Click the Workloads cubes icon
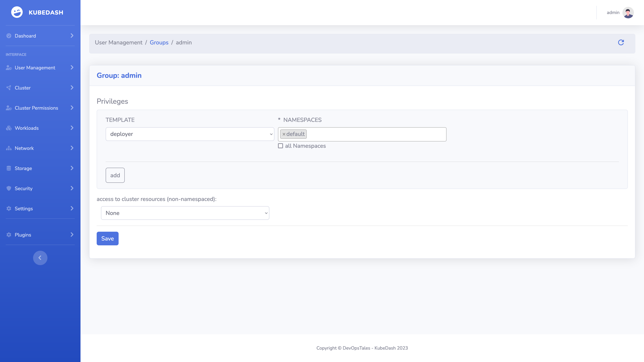644x362 pixels. [x=9, y=128]
